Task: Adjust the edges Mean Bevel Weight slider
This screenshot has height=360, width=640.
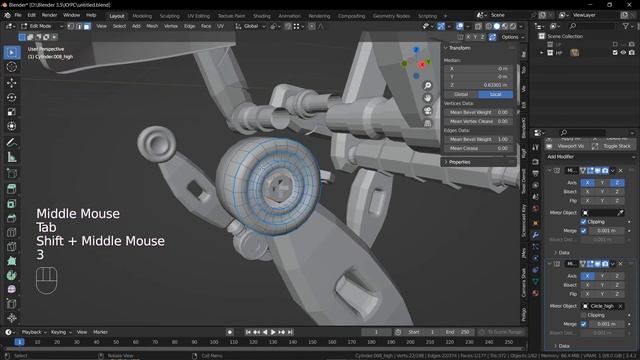Action: click(x=478, y=139)
